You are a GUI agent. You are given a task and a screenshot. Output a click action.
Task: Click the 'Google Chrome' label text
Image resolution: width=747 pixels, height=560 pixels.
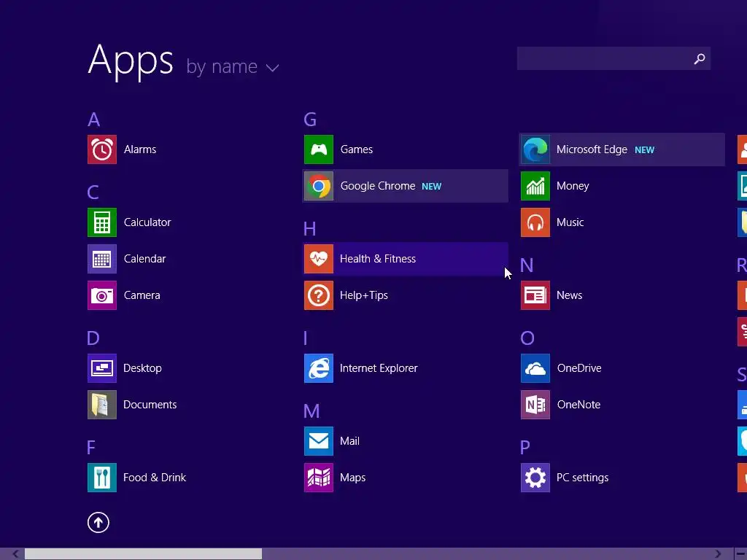pos(378,186)
